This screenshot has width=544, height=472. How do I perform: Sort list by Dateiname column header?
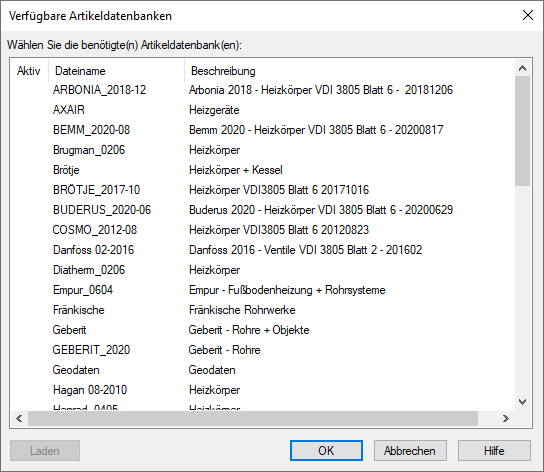click(x=116, y=71)
